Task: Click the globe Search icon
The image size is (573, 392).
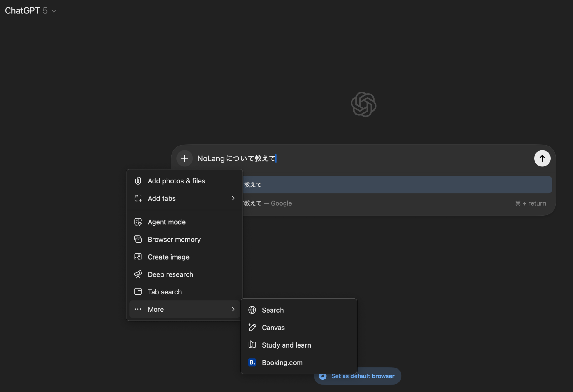Action: pos(252,310)
